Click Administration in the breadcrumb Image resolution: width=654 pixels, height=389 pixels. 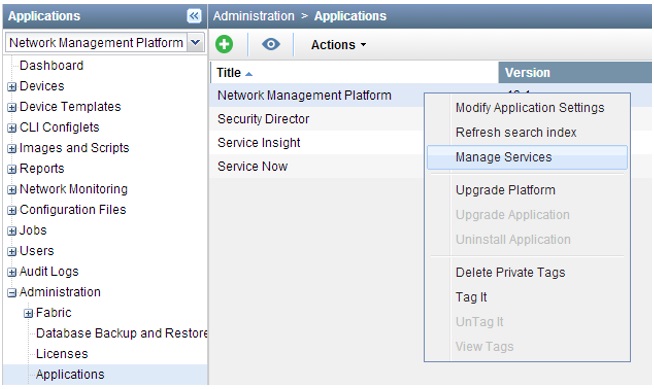point(254,16)
